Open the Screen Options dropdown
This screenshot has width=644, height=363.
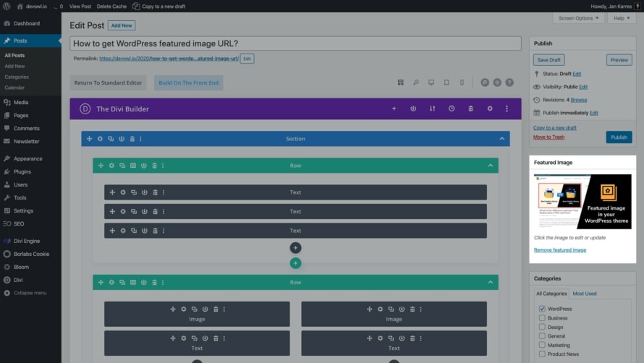577,18
